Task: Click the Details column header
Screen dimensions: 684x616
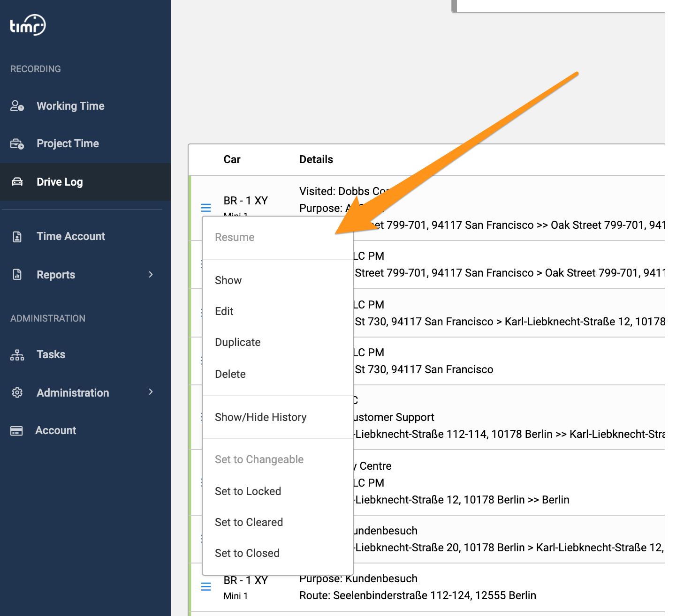Action: [316, 159]
